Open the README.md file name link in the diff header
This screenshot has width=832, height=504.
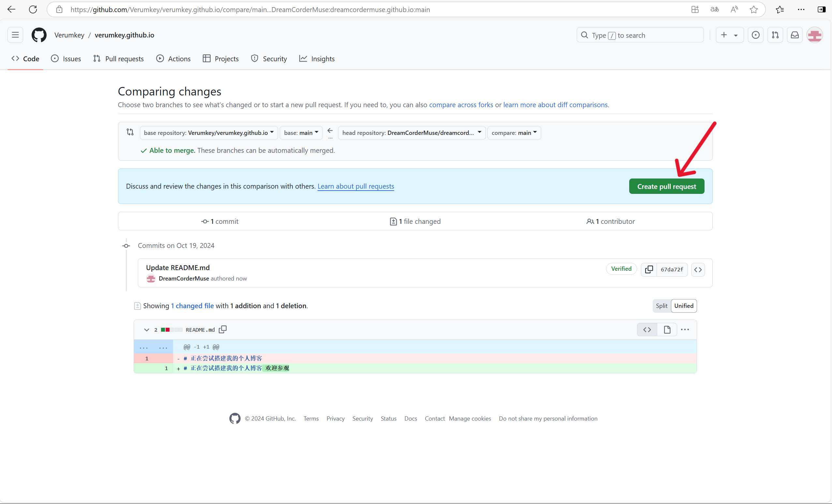[x=200, y=330]
